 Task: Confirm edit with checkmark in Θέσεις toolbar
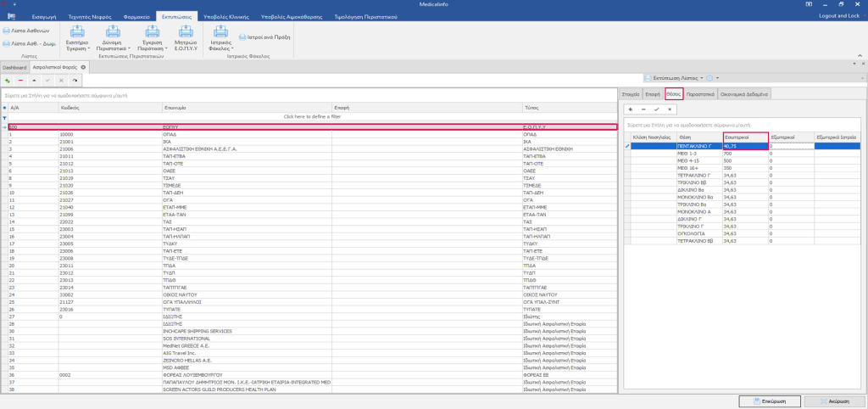656,109
